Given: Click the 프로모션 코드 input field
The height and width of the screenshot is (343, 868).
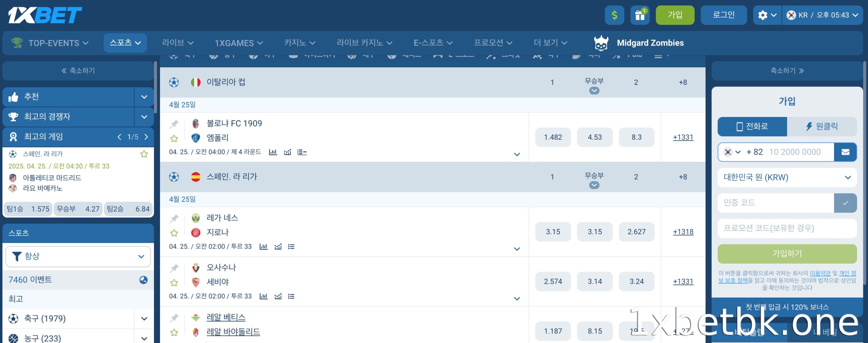Looking at the screenshot, I should 787,228.
